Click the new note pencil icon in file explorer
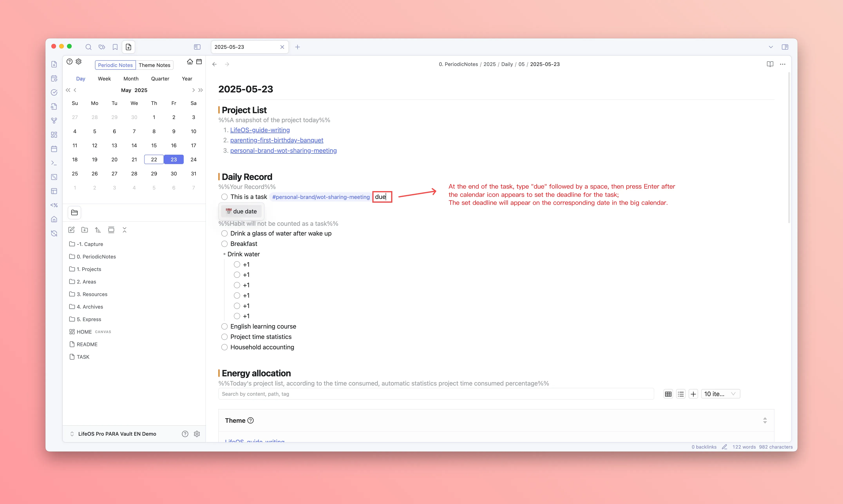This screenshot has height=504, width=843. (71, 230)
